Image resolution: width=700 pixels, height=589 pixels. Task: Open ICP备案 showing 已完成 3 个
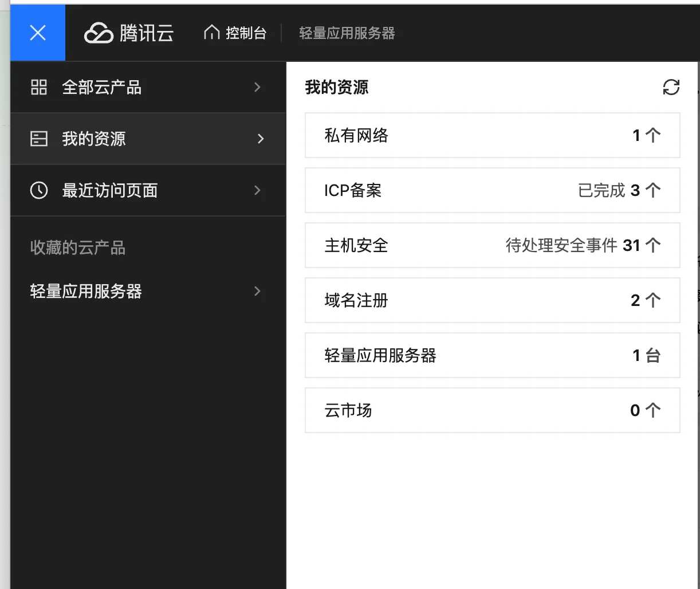point(493,190)
